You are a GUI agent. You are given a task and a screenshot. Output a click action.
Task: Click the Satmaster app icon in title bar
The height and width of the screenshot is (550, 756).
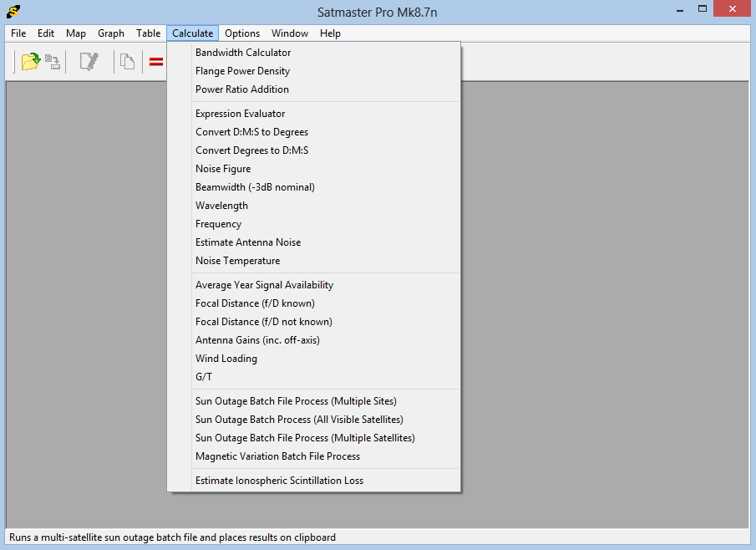tap(13, 11)
